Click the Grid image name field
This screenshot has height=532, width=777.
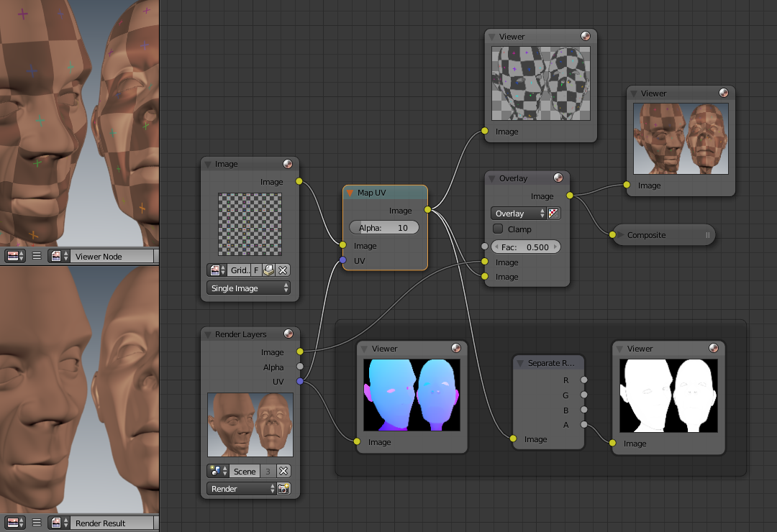point(240,270)
